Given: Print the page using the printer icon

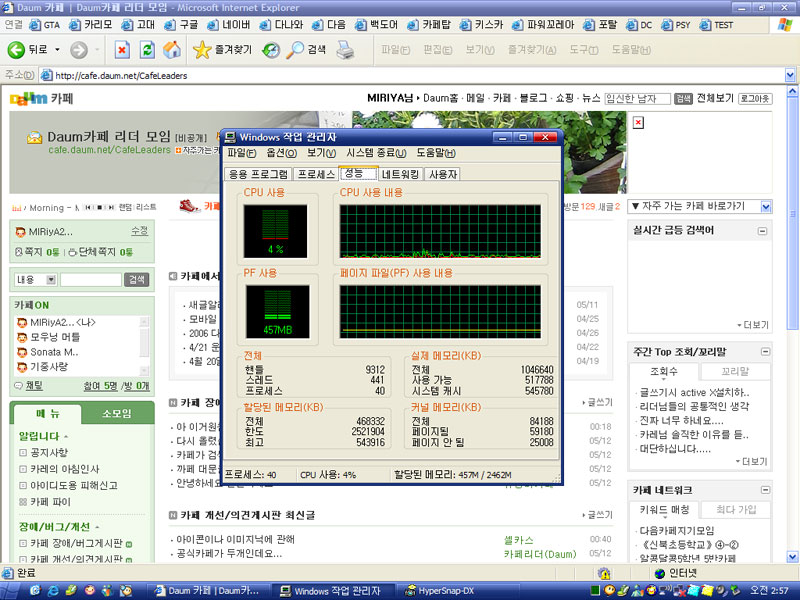Looking at the screenshot, I should pyautogui.click(x=345, y=49).
